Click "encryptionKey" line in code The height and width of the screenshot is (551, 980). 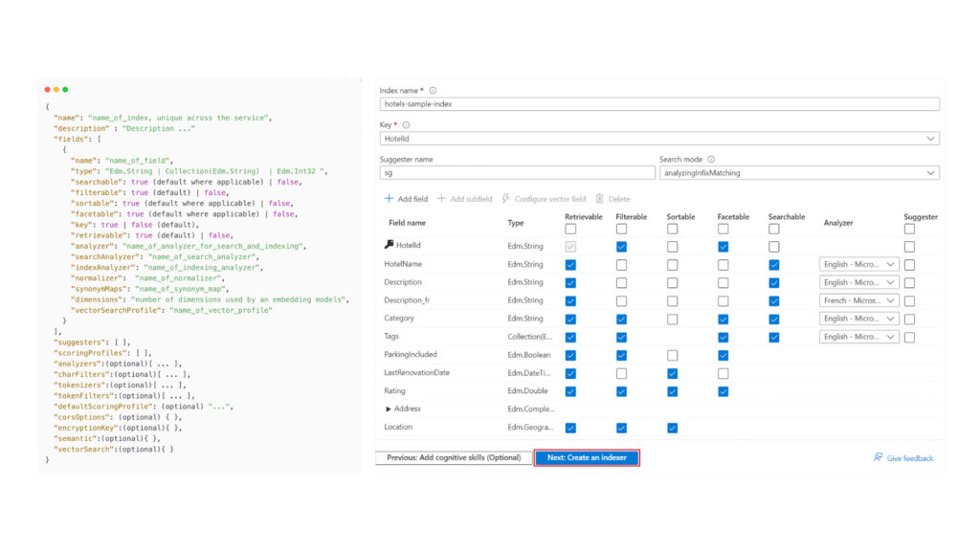point(118,428)
